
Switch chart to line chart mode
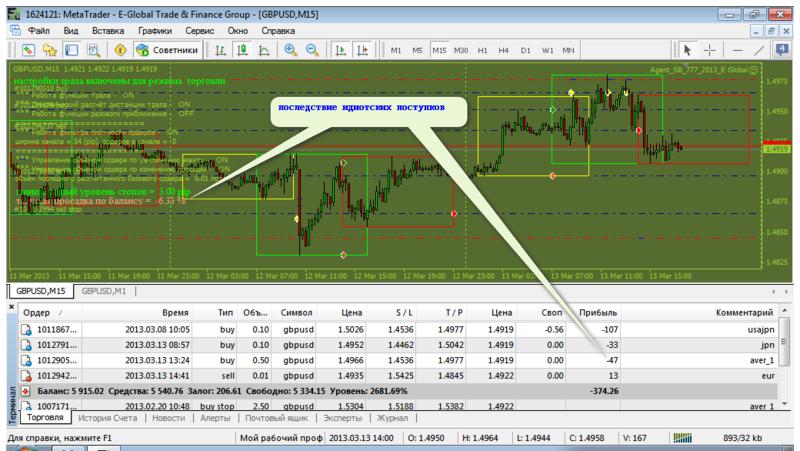click(264, 50)
